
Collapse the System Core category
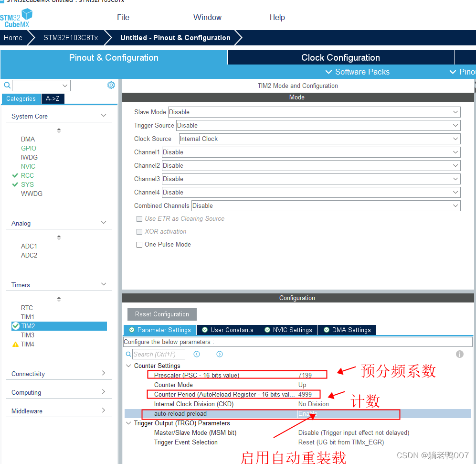tap(104, 116)
